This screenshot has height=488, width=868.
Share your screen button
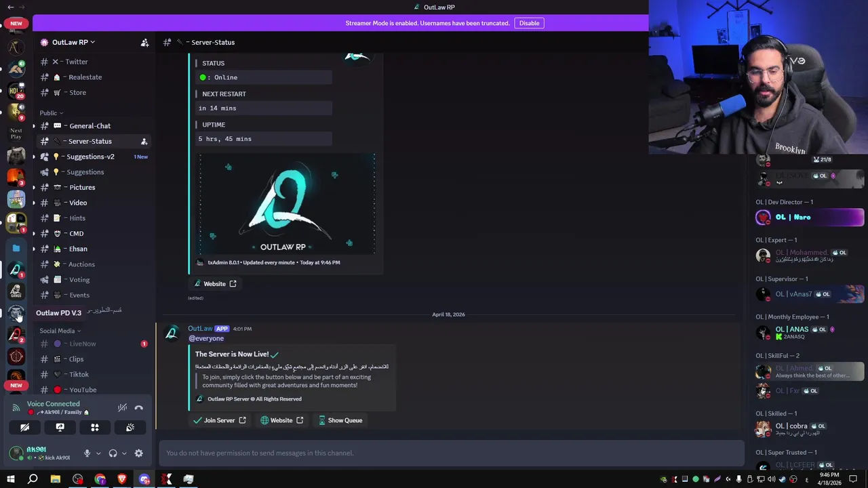pos(60,428)
